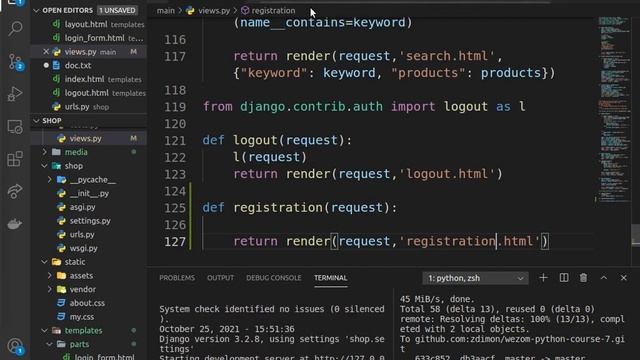Screen dimensions: 640x360
Task: Click line number 125 in gutter
Action: coord(175,208)
